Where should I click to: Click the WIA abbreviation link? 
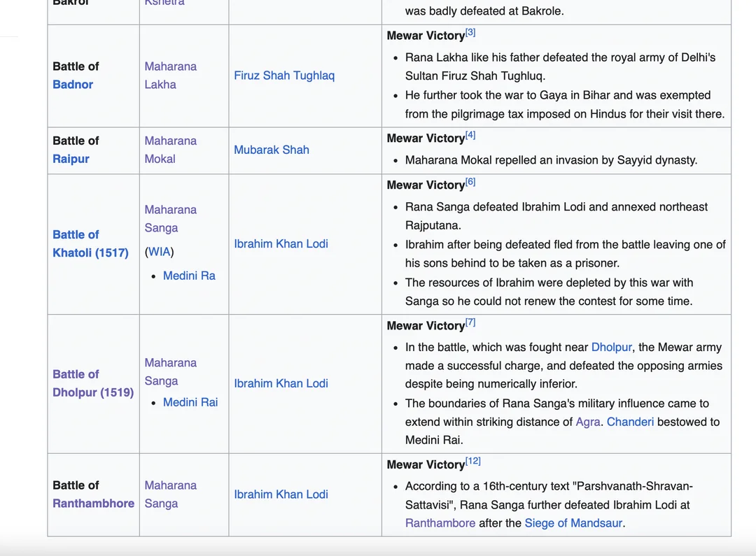pos(160,252)
